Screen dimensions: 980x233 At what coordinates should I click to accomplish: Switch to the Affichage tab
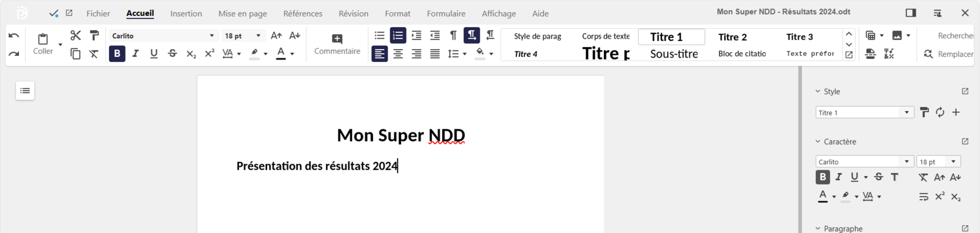[499, 13]
